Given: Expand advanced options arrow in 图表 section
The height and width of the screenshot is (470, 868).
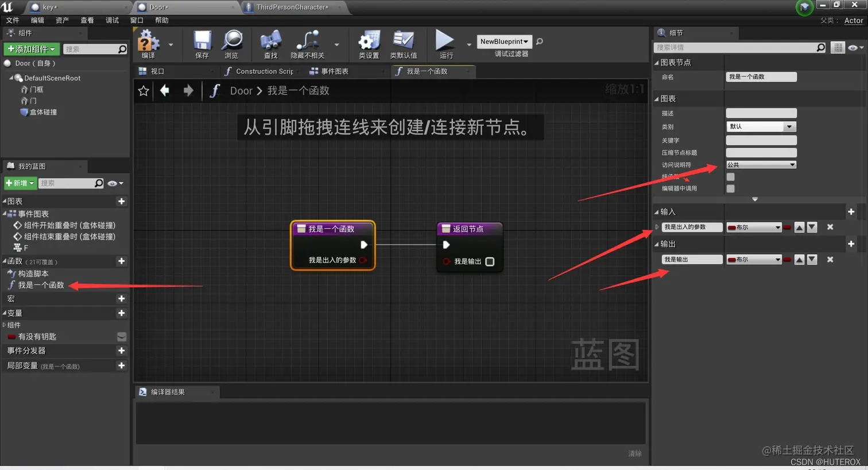Looking at the screenshot, I should 755,199.
